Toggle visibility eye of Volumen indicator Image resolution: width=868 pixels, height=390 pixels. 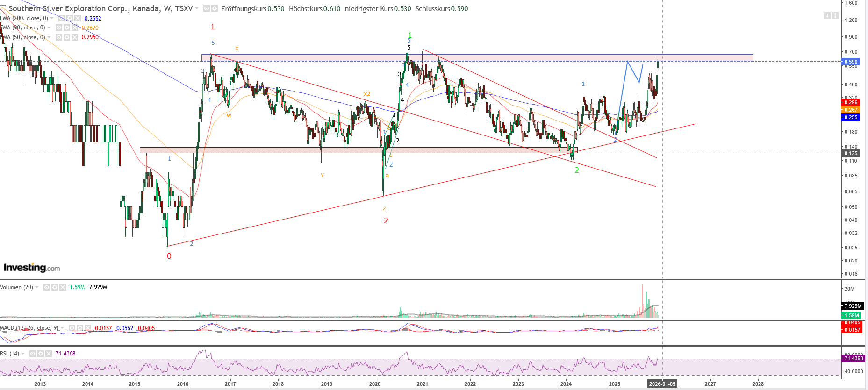point(47,287)
